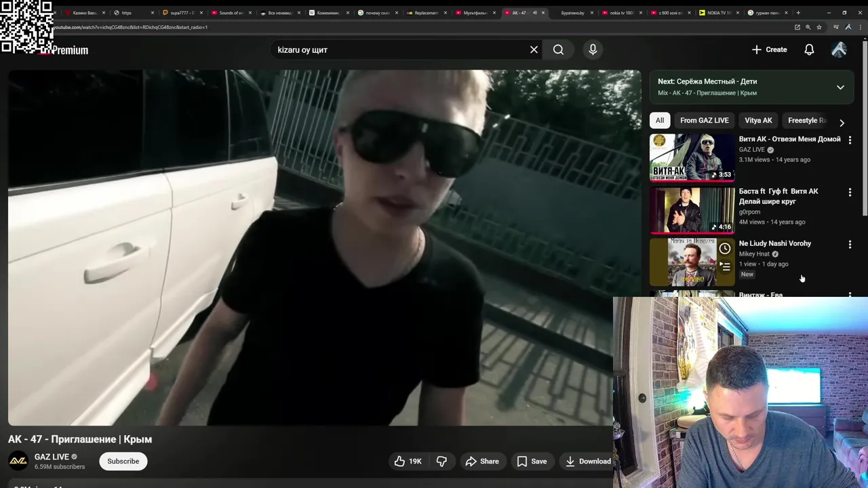Click the video title 'АК - 47 - Приглашение | Крым'
The height and width of the screenshot is (488, 868).
click(80, 439)
